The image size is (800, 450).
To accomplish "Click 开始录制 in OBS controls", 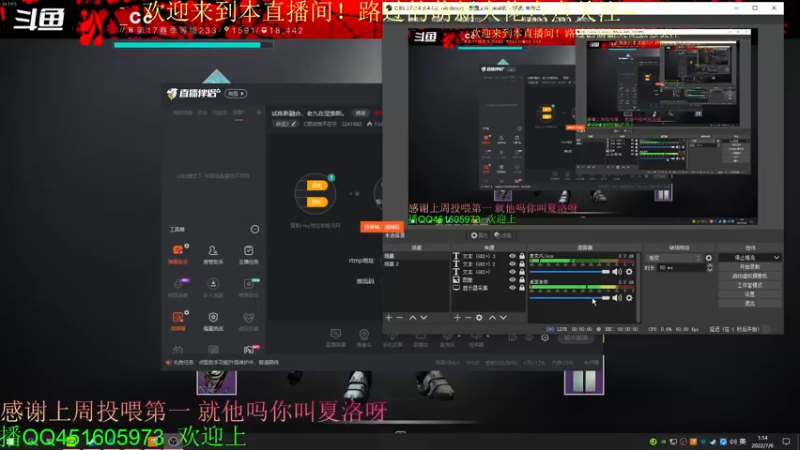I will click(x=749, y=267).
